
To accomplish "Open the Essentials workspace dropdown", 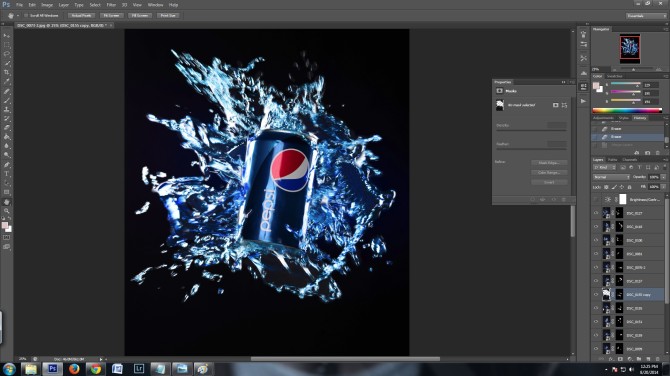I will click(x=646, y=16).
